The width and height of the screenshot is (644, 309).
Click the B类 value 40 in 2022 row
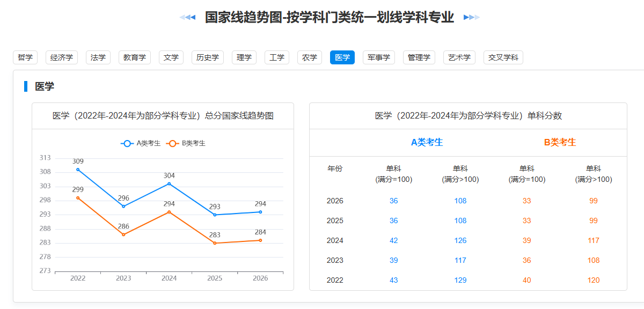[x=527, y=280]
